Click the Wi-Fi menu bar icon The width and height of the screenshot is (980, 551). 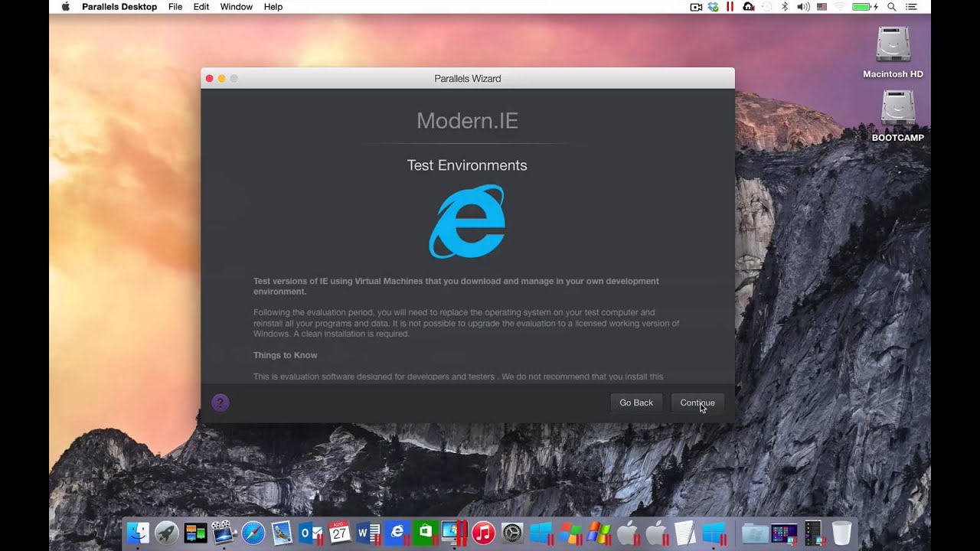click(x=840, y=7)
